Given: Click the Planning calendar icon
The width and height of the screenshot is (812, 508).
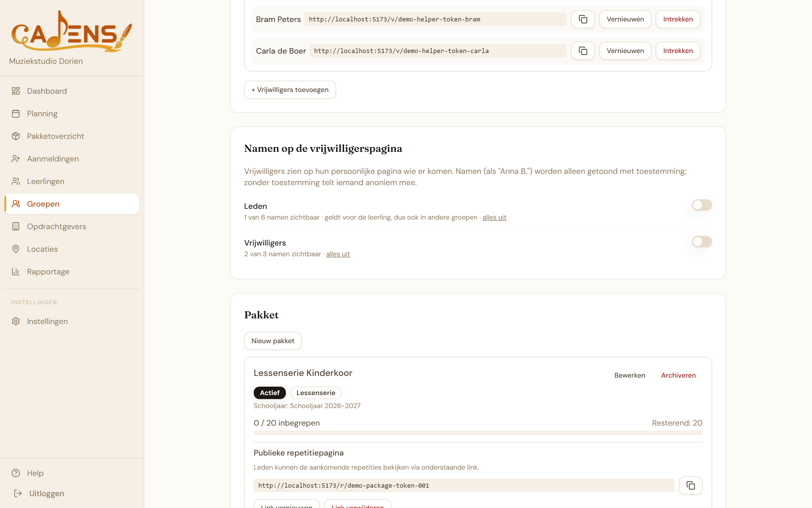Looking at the screenshot, I should click(16, 113).
